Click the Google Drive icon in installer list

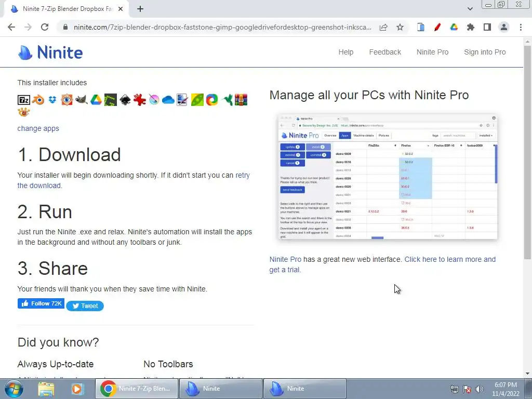96,100
